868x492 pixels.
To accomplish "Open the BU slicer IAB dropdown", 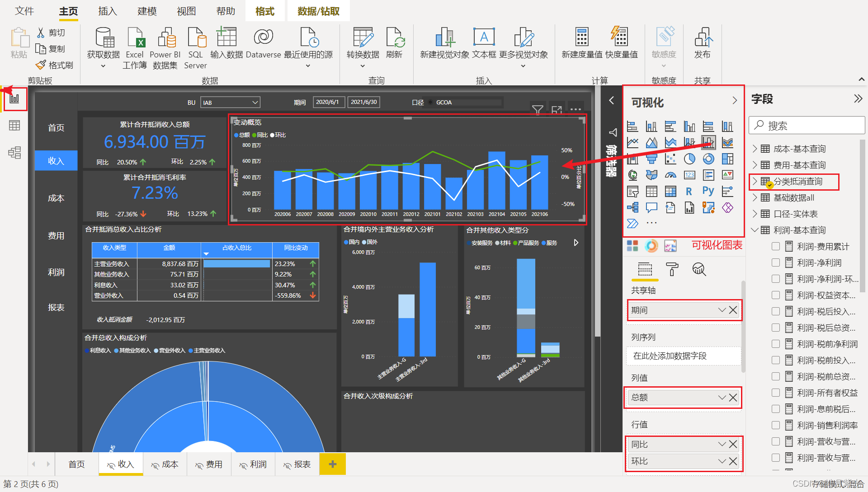I will tap(255, 103).
